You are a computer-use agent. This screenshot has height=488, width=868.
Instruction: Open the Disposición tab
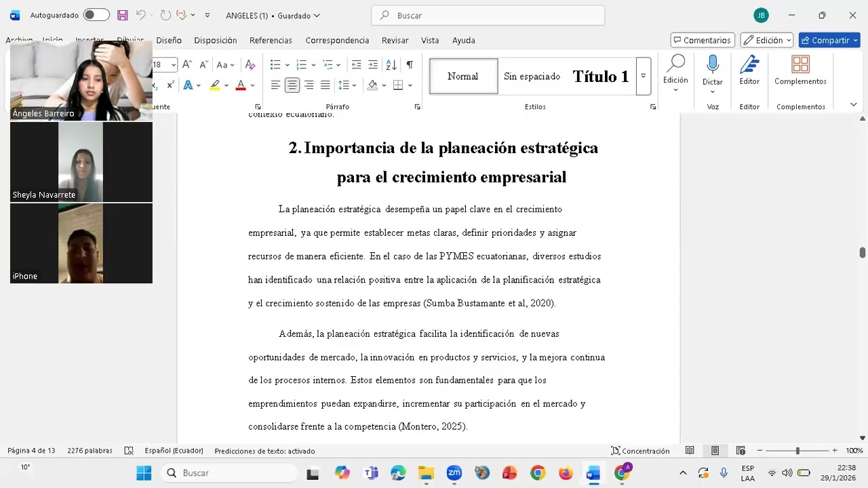(x=216, y=40)
